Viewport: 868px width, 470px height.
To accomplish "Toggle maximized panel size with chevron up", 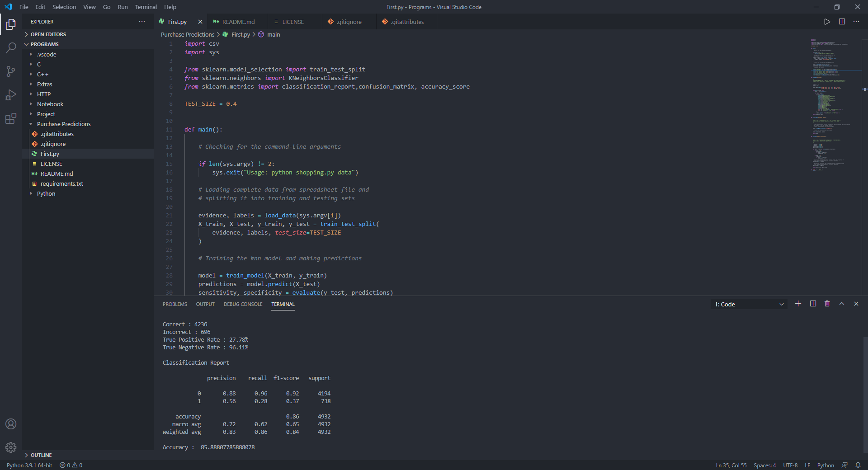I will 842,304.
